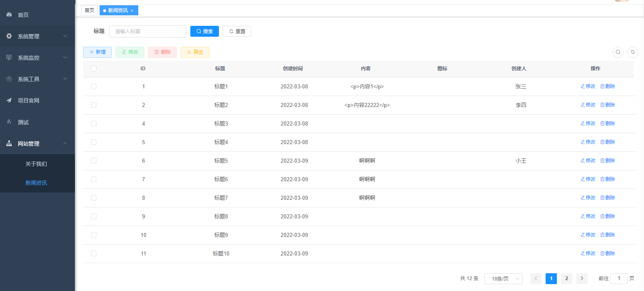Screen dimensions: 644x291
Task: Click cell text <p>内容22222</p>
Action: (x=367, y=105)
